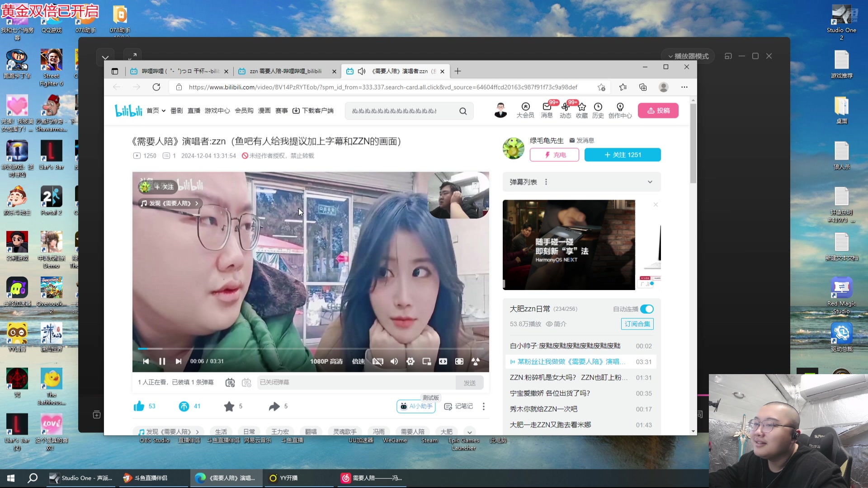Like the video with thumbs-up icon
This screenshot has width=868, height=488.
139,406
